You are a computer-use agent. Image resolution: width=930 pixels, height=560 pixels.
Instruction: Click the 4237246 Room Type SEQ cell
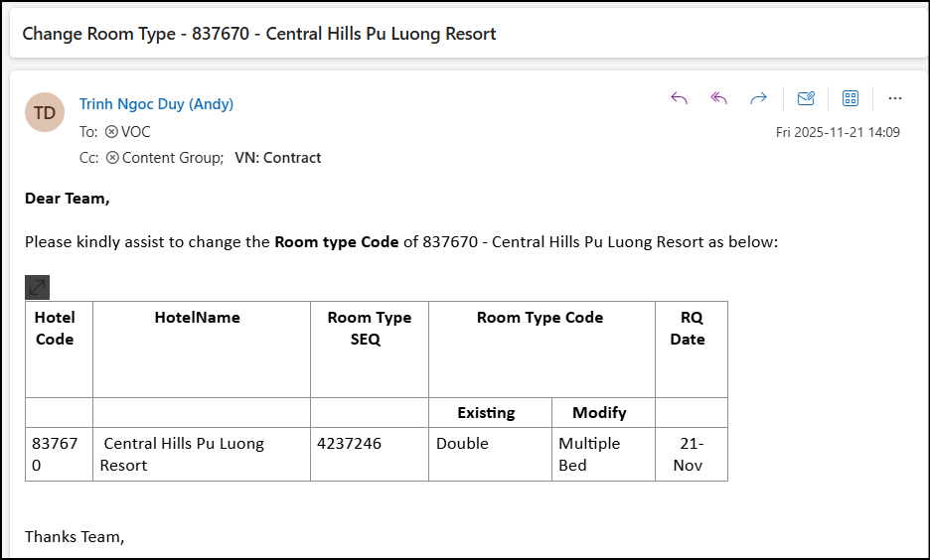point(349,444)
